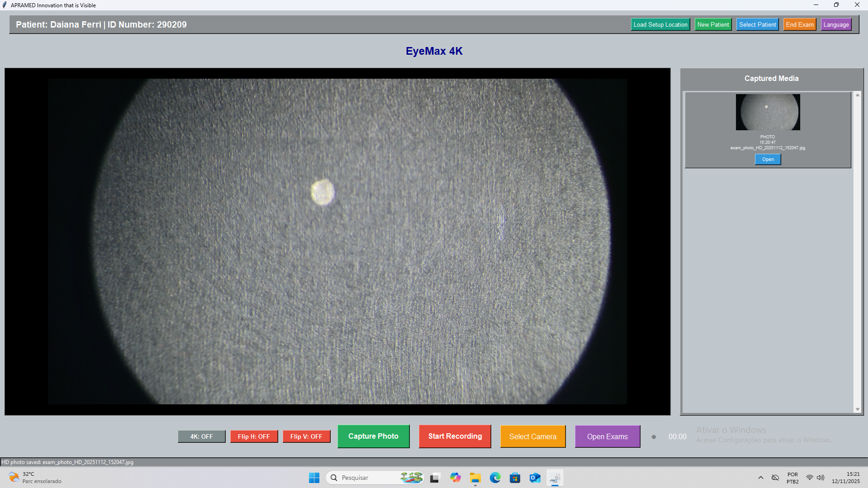Click the Pesquisar taskbar search box

tap(374, 478)
